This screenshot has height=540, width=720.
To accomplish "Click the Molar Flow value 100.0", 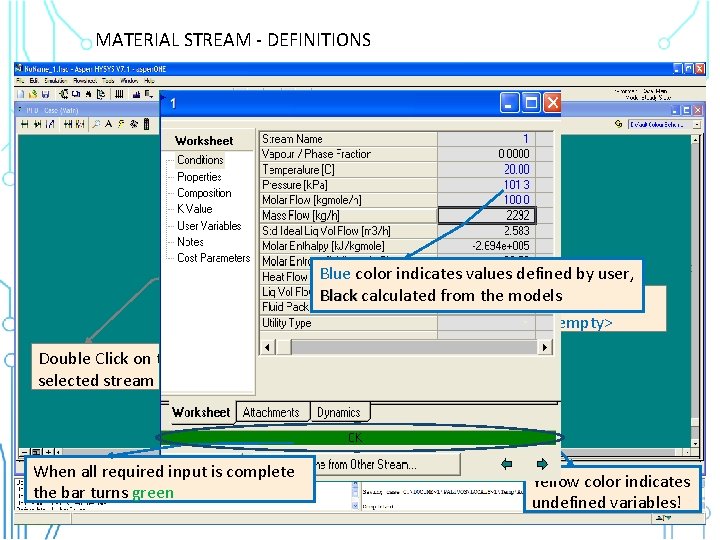I will coord(487,200).
